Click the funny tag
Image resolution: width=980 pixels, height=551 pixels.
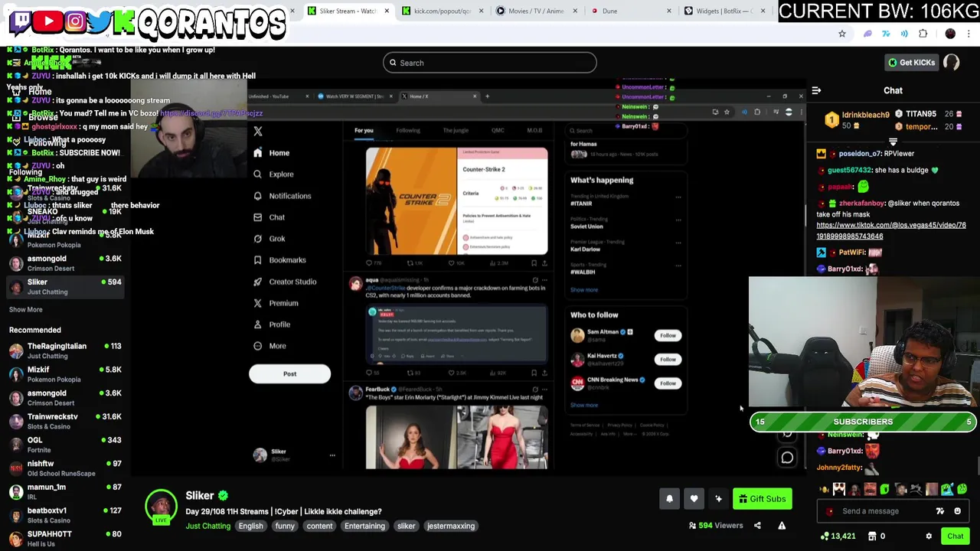(285, 526)
